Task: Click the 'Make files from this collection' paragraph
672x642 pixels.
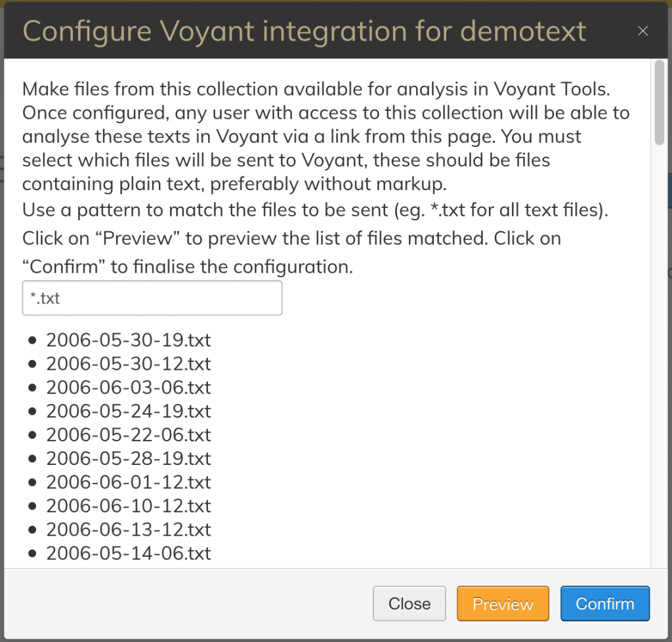Action: [325, 136]
